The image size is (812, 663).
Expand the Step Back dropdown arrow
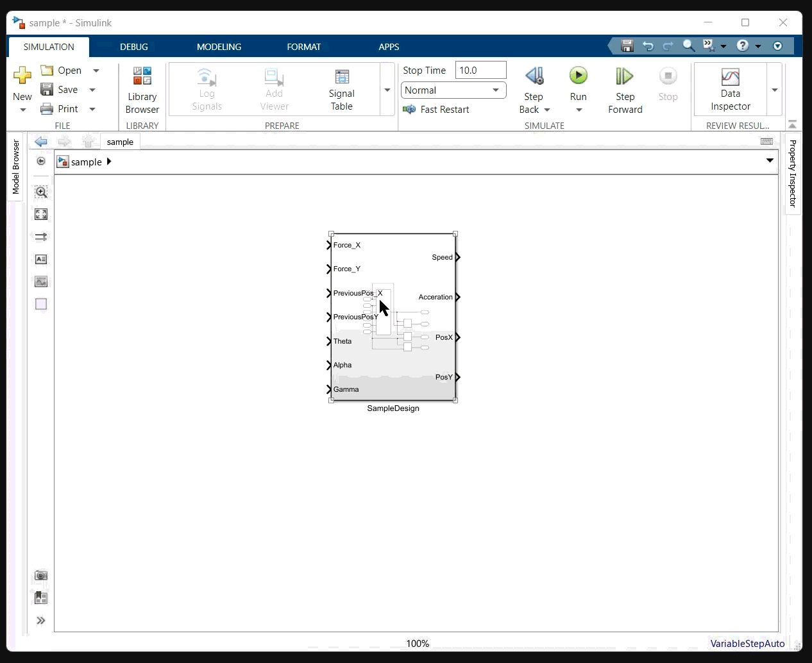click(x=547, y=110)
